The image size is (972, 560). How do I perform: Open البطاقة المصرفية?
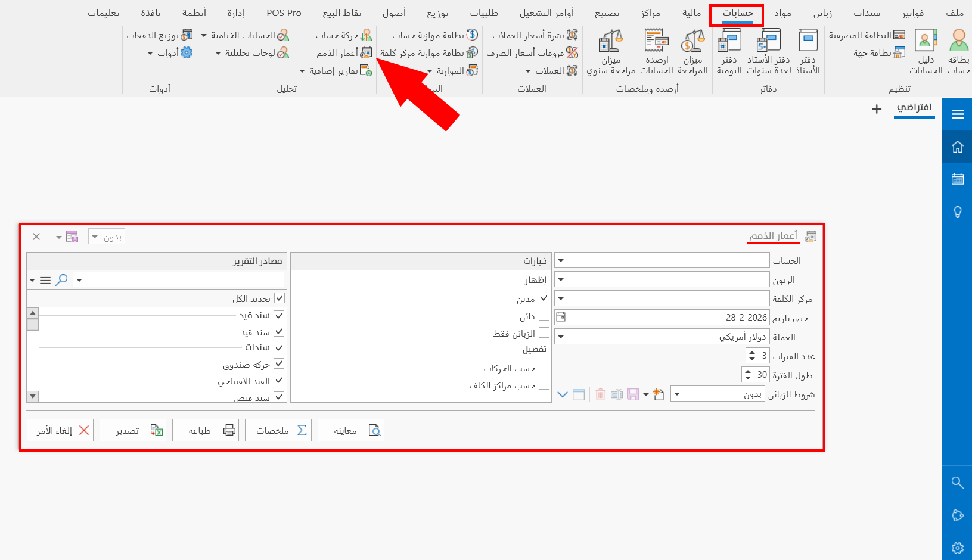867,35
